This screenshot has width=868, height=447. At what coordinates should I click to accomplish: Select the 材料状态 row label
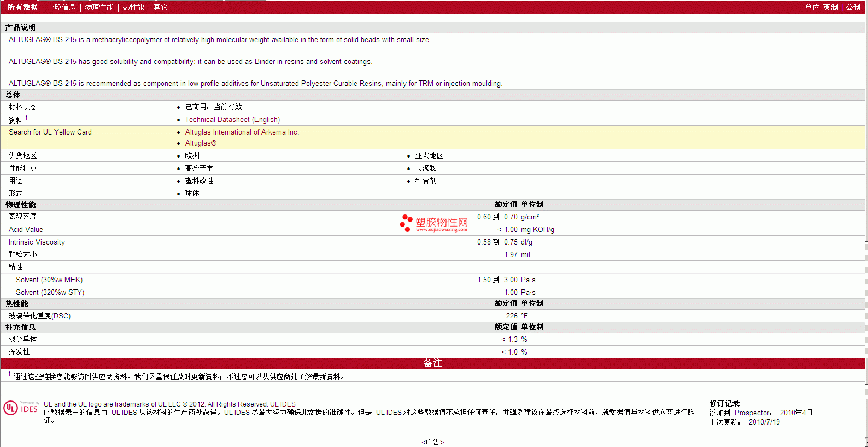[22, 107]
